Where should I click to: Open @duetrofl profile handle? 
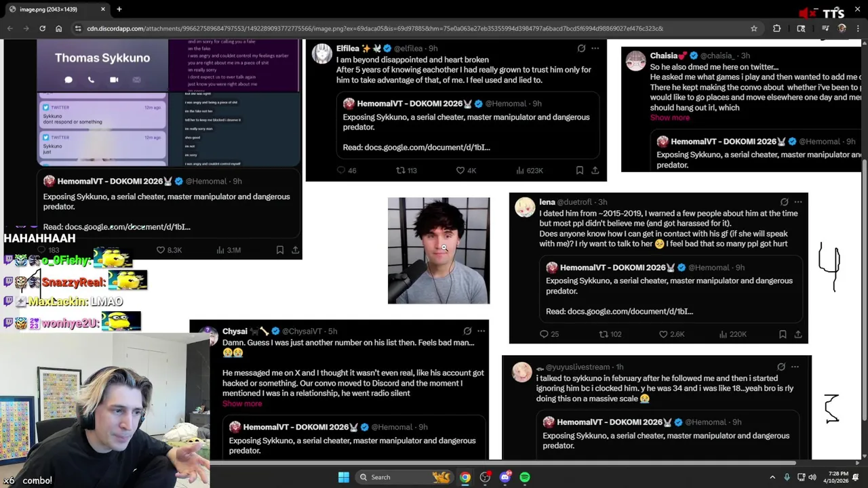click(x=574, y=202)
